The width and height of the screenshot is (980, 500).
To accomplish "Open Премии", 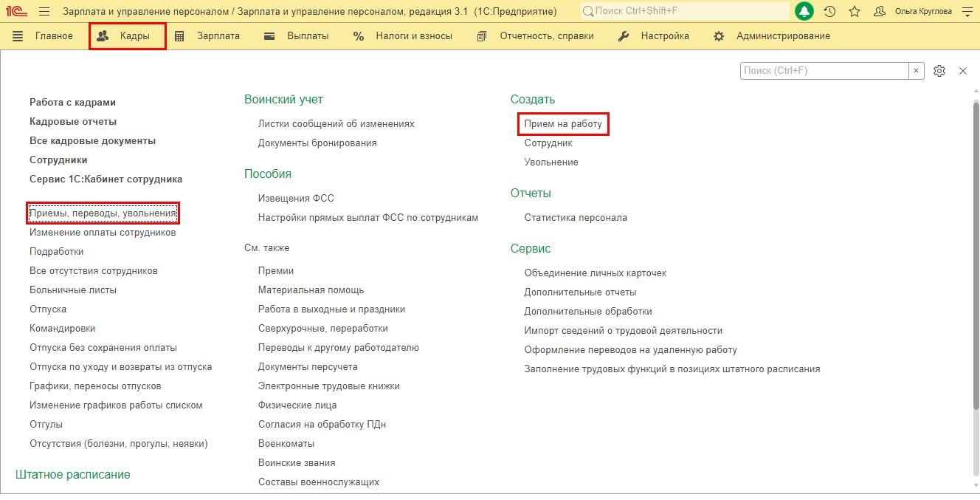I will [276, 271].
